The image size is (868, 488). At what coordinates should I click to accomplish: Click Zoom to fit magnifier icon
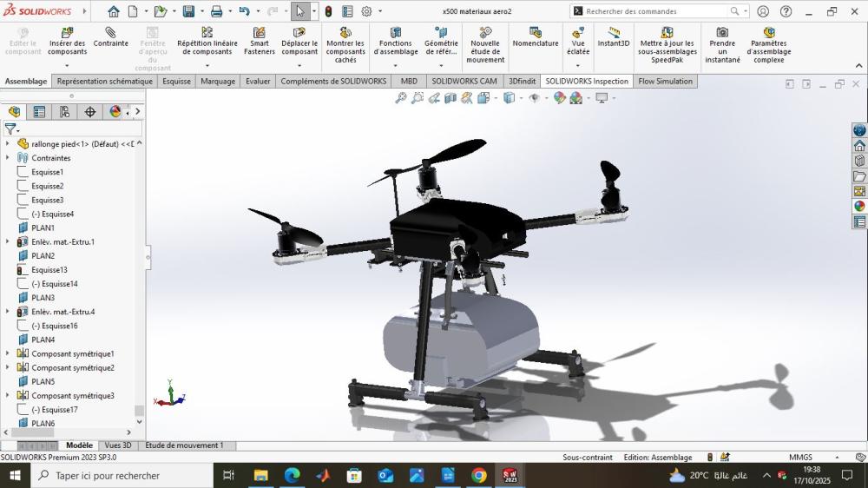click(x=401, y=98)
